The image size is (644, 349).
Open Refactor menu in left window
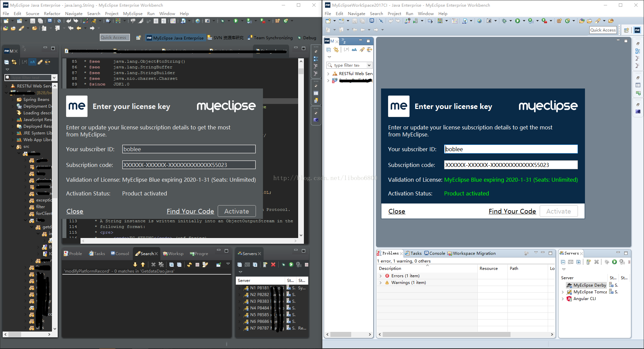click(52, 14)
